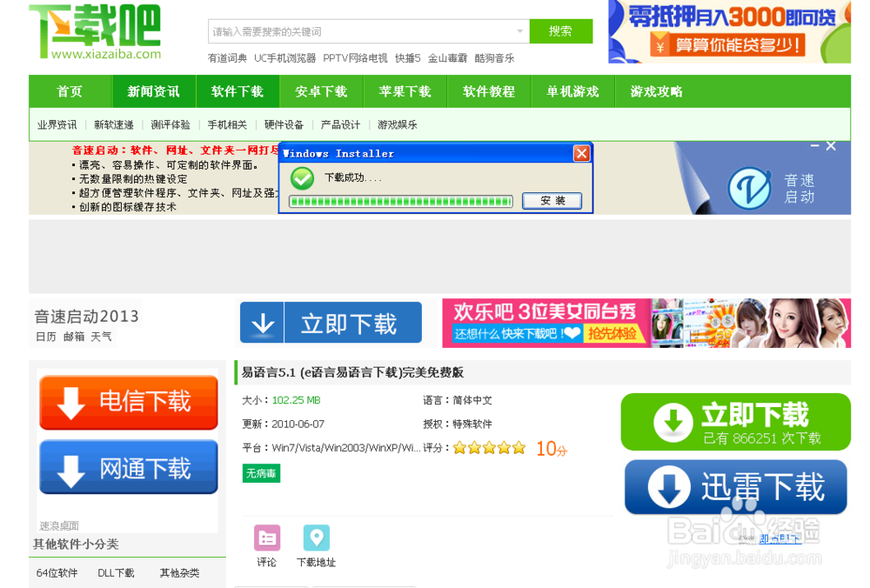Click the blue 网通下载 button

tap(129, 467)
